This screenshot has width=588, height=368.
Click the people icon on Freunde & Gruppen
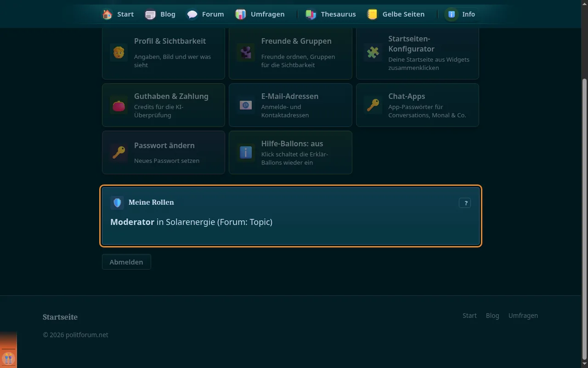[246, 52]
